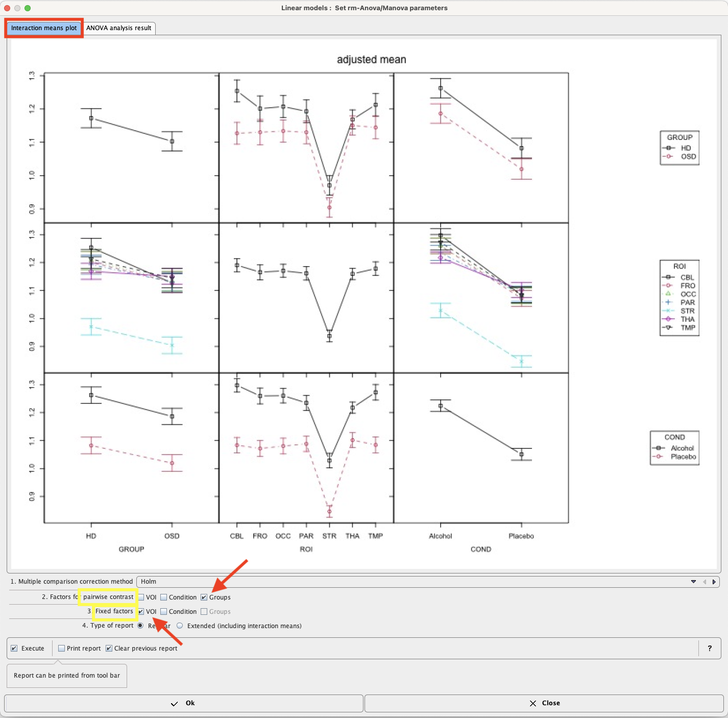This screenshot has width=728, height=718.
Task: Switch to Interaction means plot tab
Action: click(44, 28)
